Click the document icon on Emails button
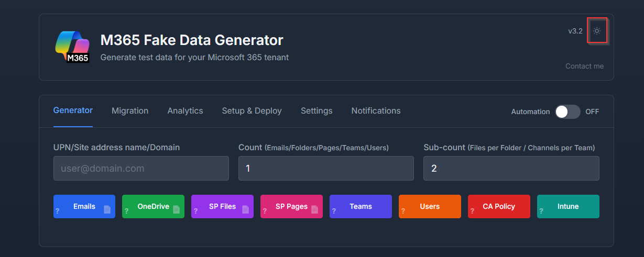 coord(107,210)
